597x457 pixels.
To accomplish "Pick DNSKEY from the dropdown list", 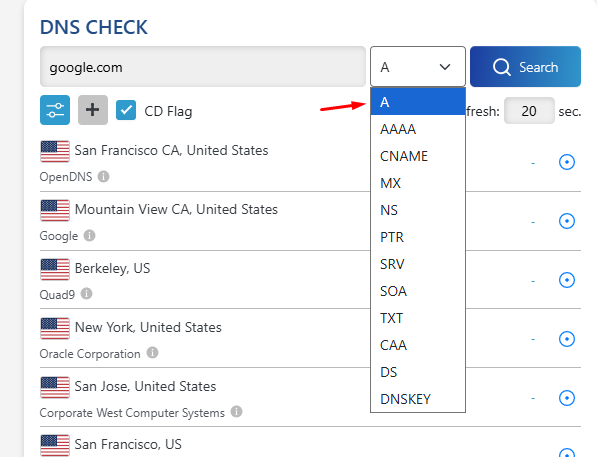I will pyautogui.click(x=418, y=399).
